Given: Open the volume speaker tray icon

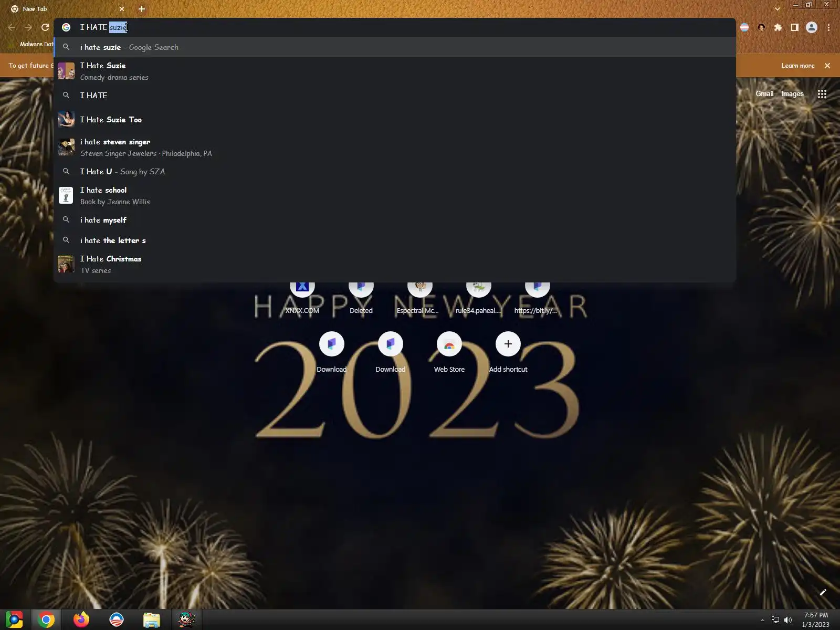Looking at the screenshot, I should (x=788, y=620).
